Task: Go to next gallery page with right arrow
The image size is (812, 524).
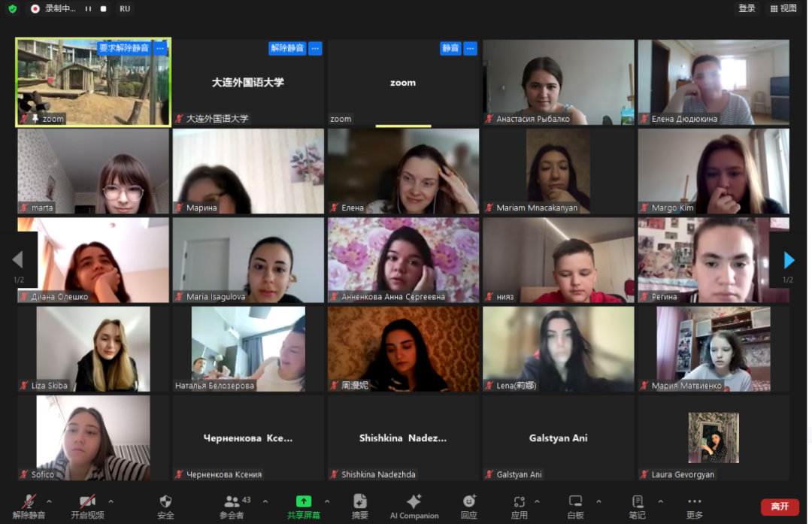Action: click(x=789, y=260)
